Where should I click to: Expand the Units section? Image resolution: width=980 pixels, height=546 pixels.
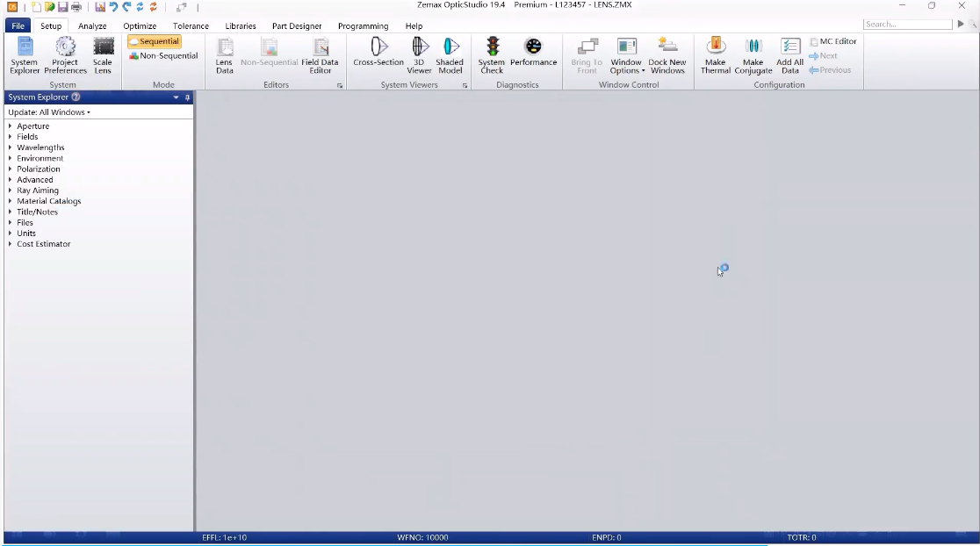click(x=10, y=233)
